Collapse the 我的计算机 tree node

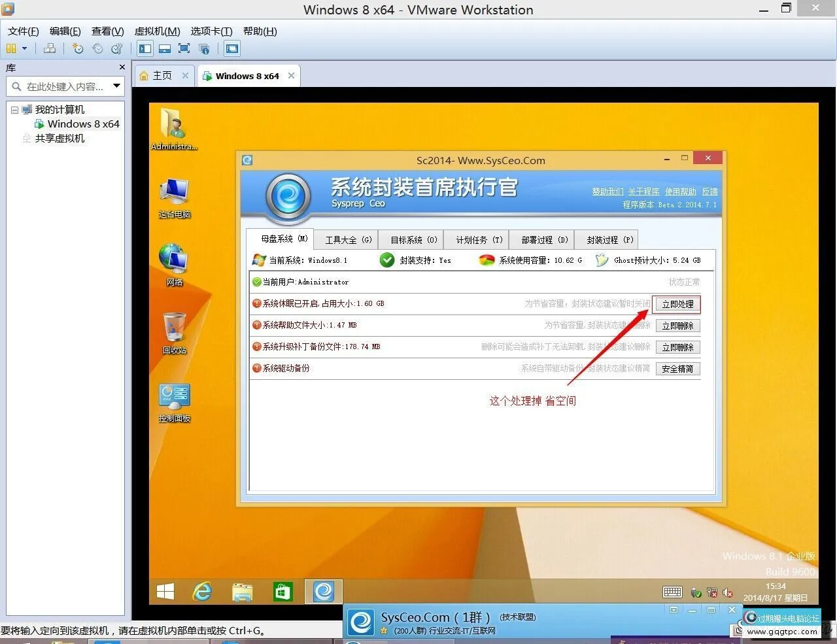click(x=14, y=109)
